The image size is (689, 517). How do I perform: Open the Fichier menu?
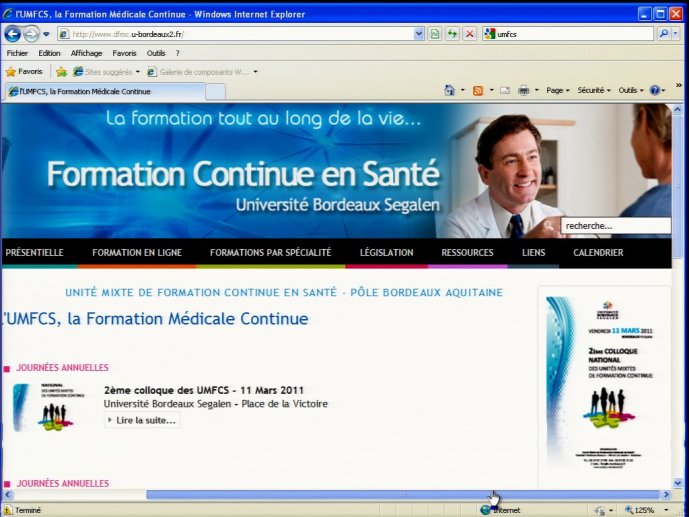[x=17, y=53]
